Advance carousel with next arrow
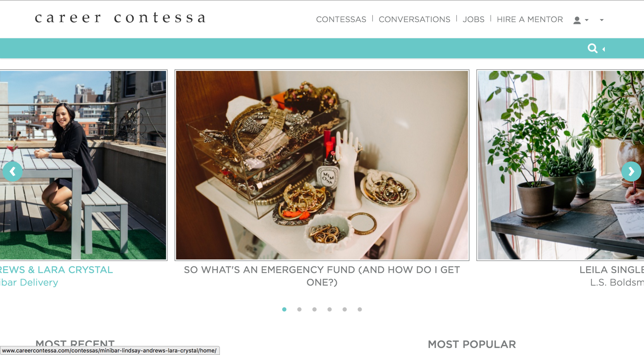Screen dimensions: 644x355 tap(631, 171)
